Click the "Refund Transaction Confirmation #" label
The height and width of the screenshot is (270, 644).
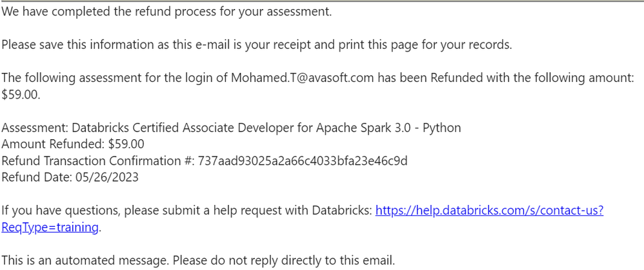97,160
